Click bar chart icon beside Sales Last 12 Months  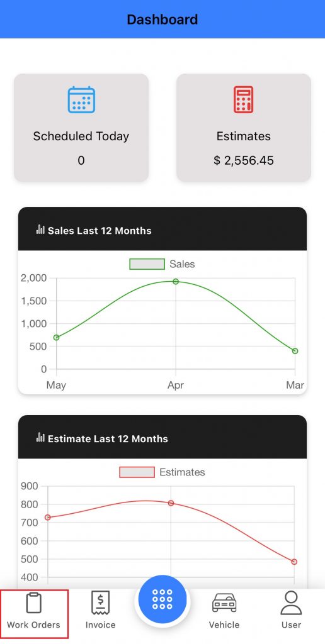pyautogui.click(x=40, y=229)
